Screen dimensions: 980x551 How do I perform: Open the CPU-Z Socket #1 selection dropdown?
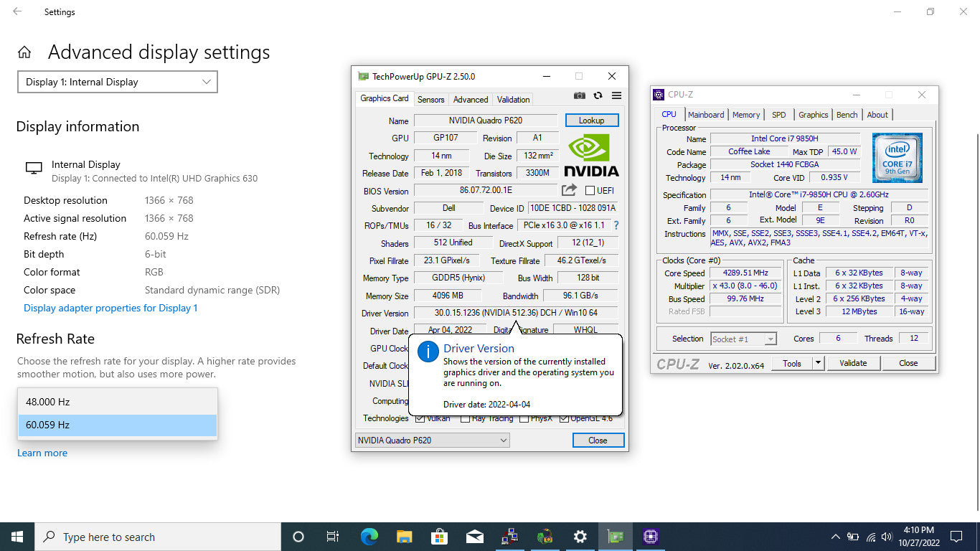tap(744, 339)
